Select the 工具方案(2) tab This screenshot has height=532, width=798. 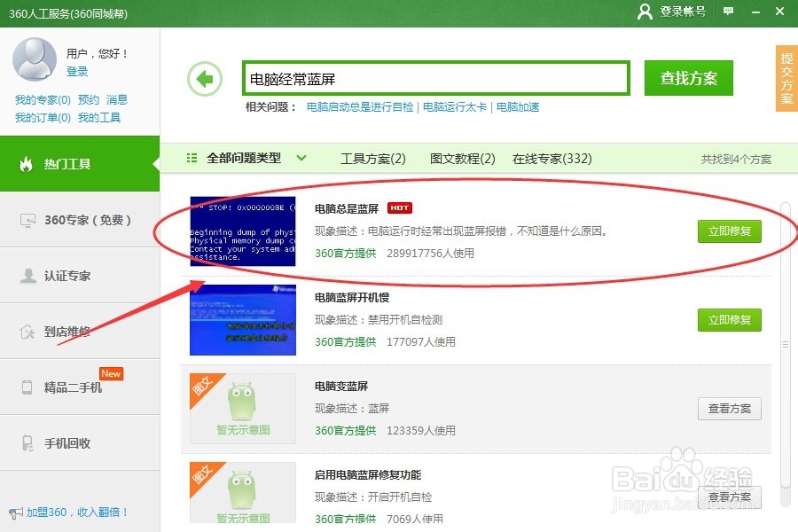374,157
